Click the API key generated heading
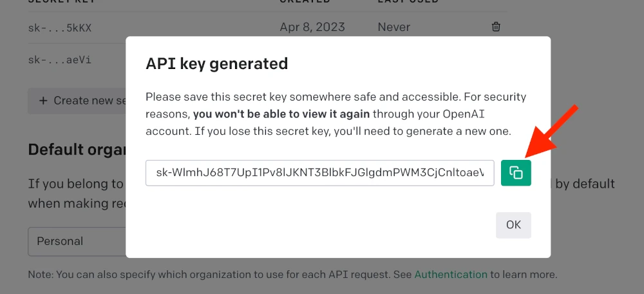644x294 pixels. (x=216, y=64)
